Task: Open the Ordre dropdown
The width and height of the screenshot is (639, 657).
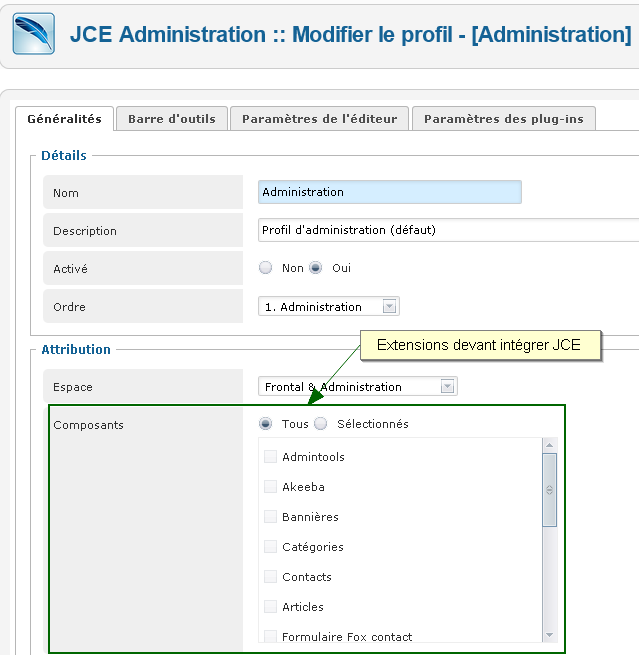Action: 329,306
